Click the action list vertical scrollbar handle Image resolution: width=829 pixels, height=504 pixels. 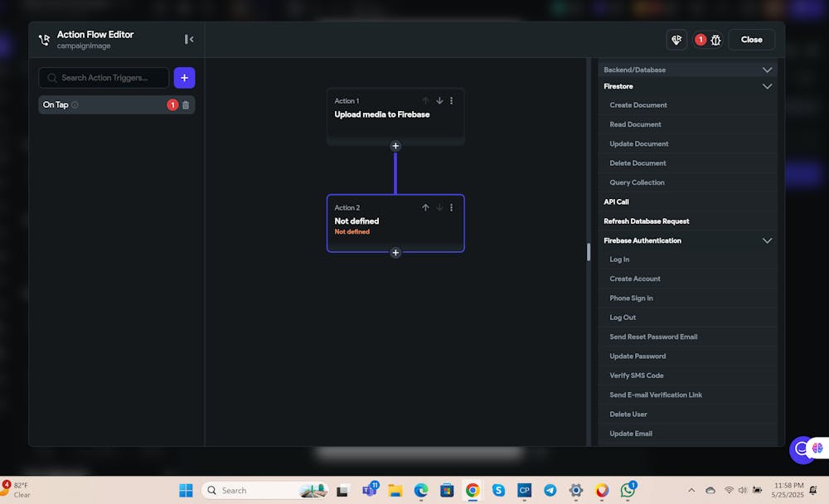point(589,252)
